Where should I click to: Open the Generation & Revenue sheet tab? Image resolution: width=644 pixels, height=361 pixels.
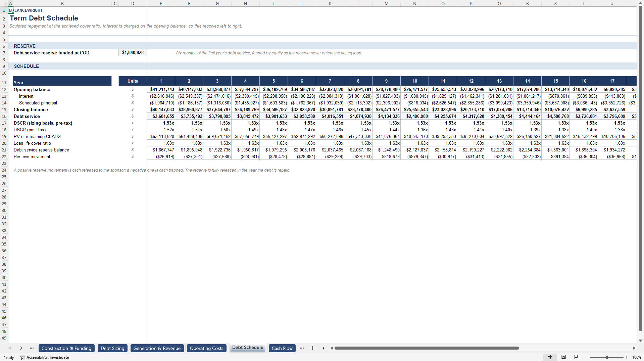click(157, 348)
